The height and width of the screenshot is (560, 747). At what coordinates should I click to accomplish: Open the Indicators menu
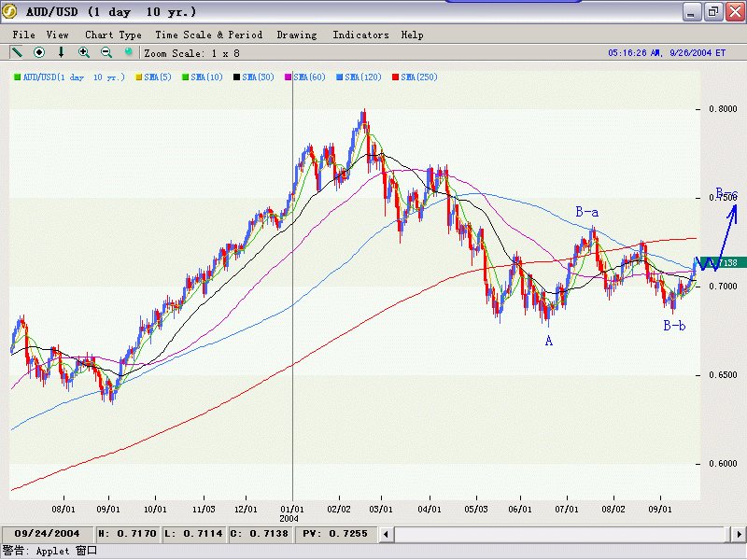360,35
